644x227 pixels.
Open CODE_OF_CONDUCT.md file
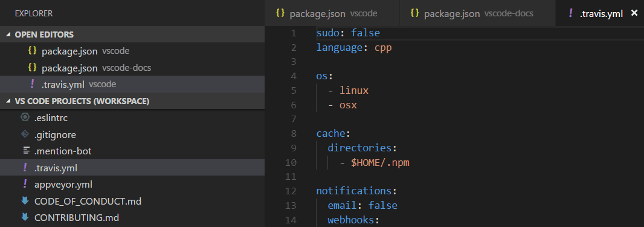click(x=132, y=201)
